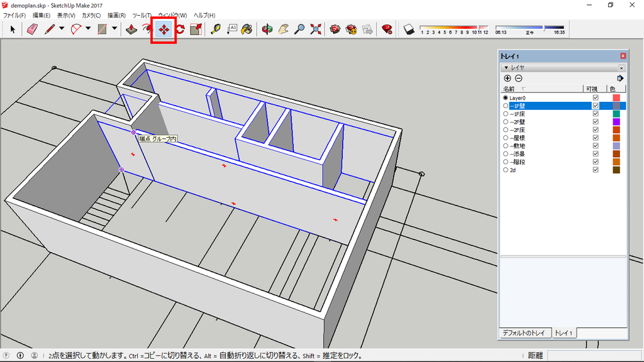Activate the Rotate tool
The image size is (644, 362).
click(x=180, y=29)
